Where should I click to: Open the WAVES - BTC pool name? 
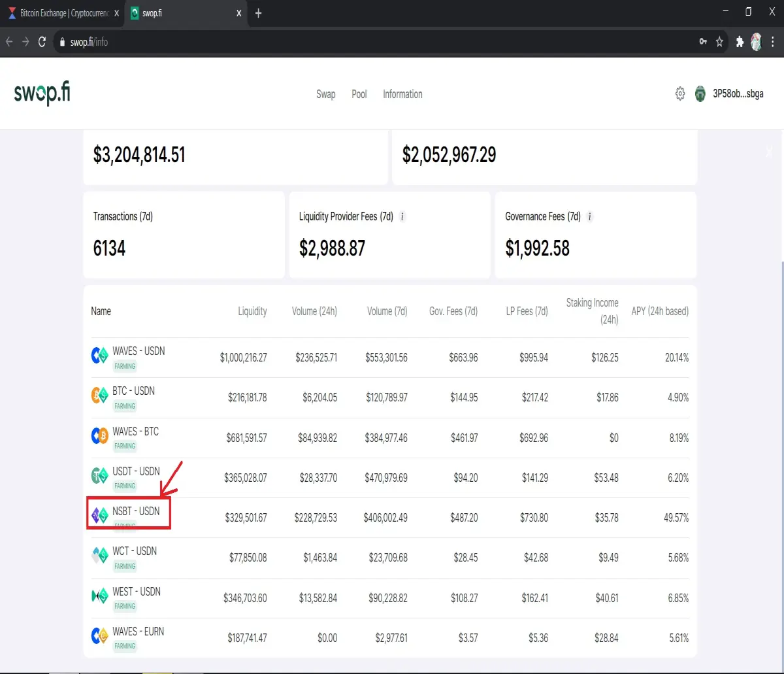click(135, 431)
